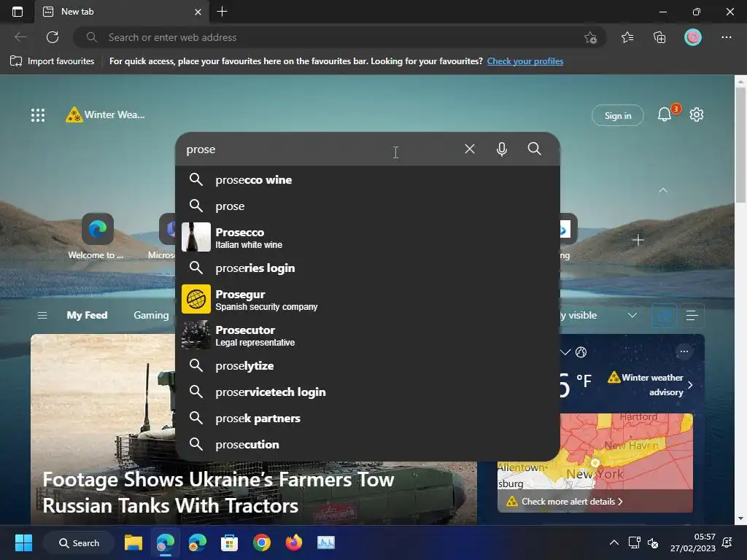Collapse the quick links chevron

pyautogui.click(x=662, y=190)
